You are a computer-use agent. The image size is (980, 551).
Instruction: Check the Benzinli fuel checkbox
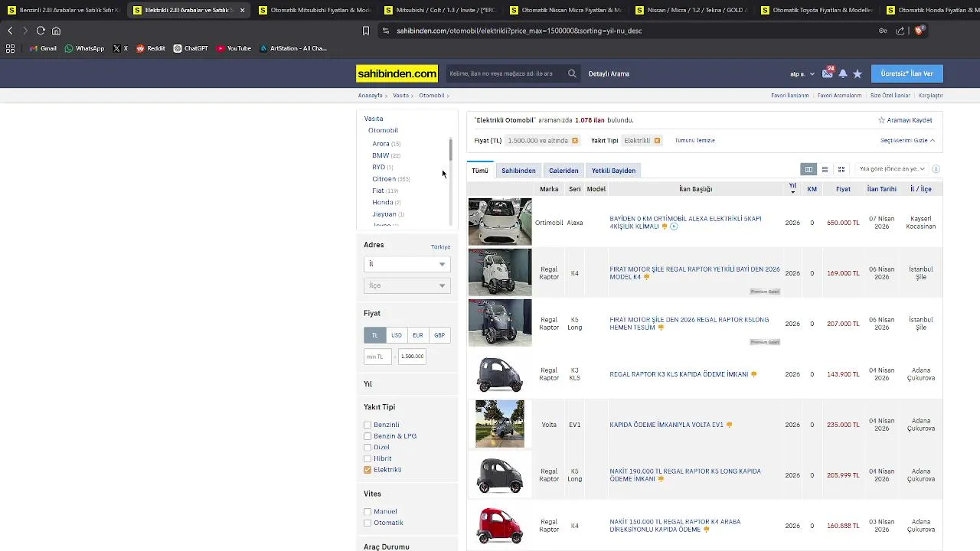coord(367,425)
